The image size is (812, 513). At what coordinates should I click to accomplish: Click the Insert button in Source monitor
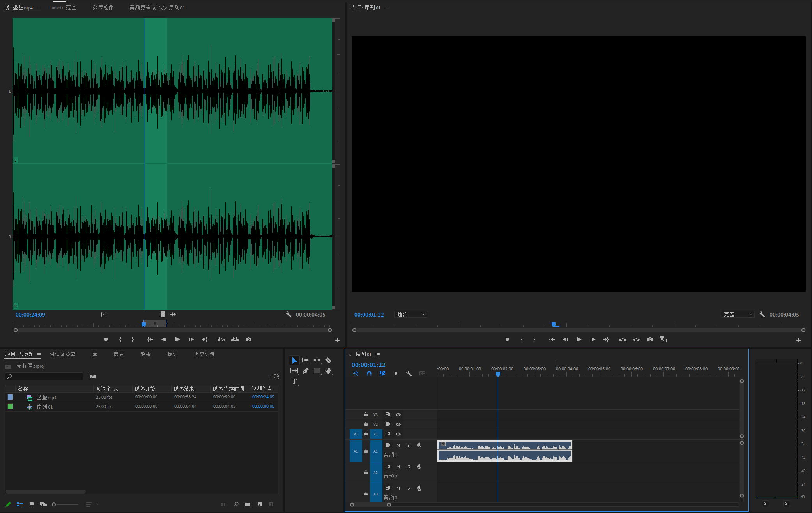221,340
